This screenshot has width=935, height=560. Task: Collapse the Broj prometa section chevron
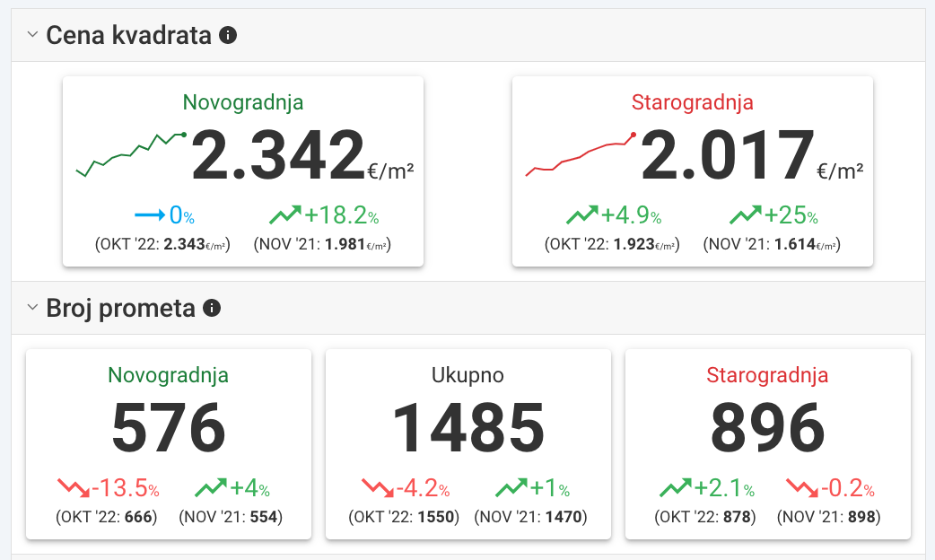click(32, 309)
